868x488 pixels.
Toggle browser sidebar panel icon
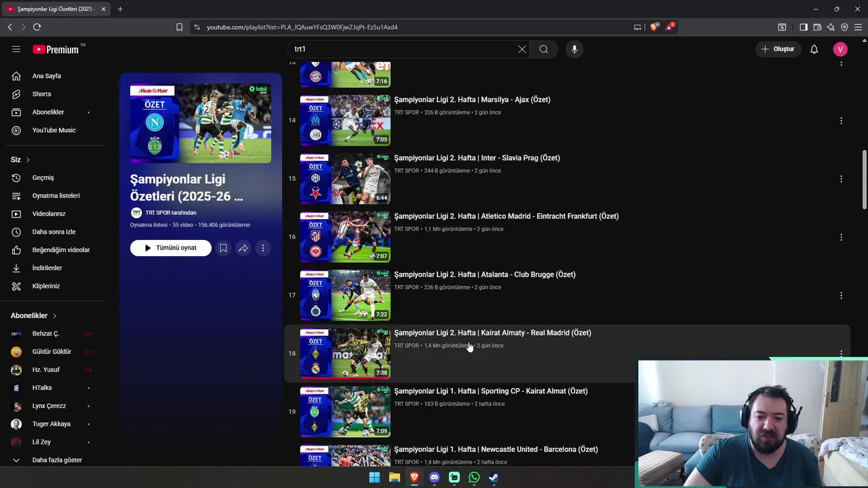pos(804,27)
